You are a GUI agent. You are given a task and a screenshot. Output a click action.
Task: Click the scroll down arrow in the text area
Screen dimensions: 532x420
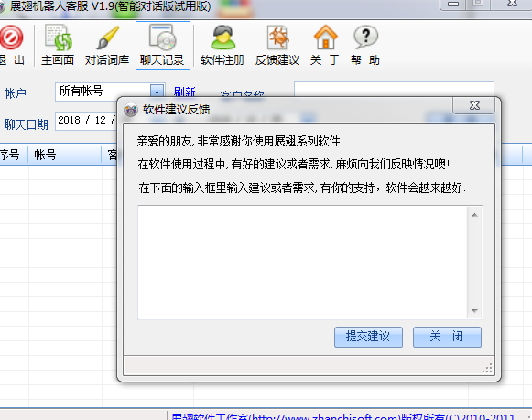(x=474, y=310)
